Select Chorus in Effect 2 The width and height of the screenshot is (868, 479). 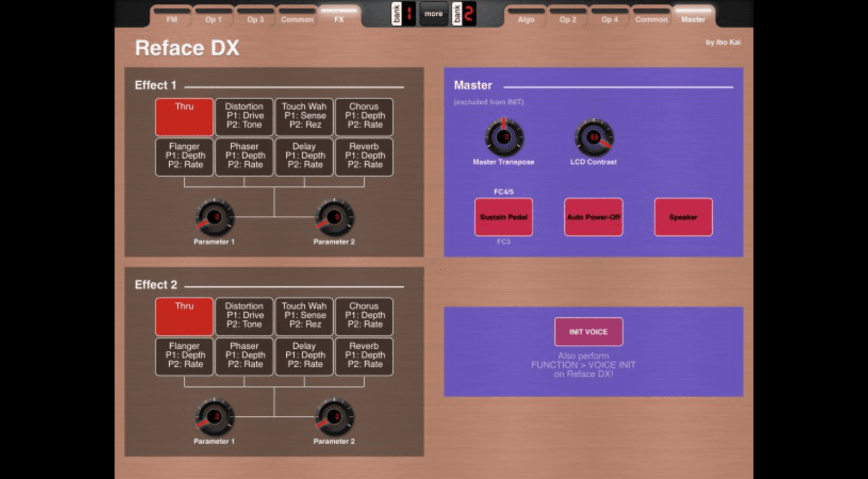click(364, 316)
